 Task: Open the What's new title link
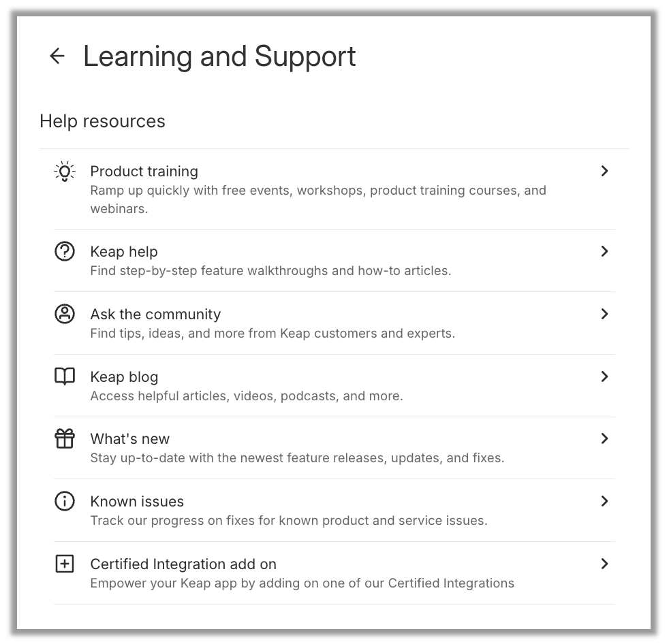129,438
